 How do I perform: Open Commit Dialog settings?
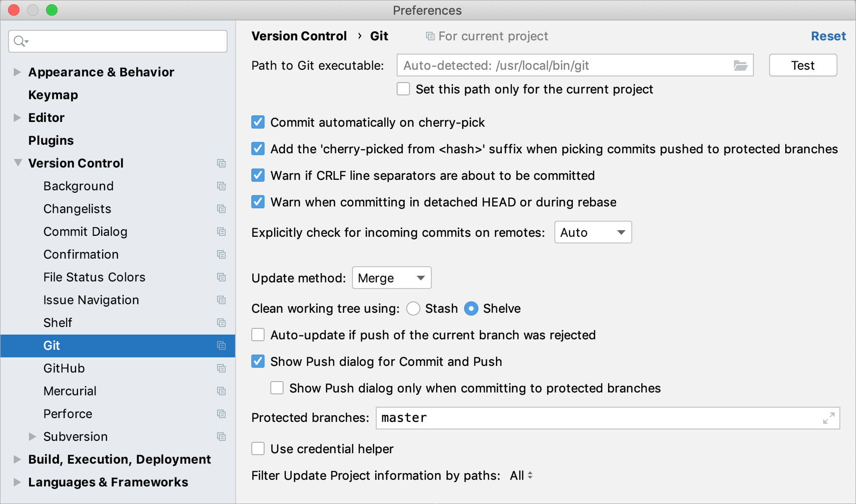[86, 232]
